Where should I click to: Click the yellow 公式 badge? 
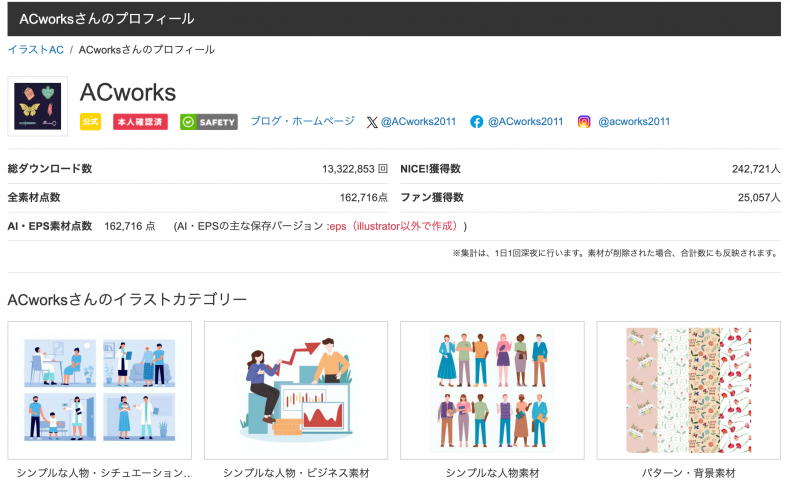tap(90, 122)
